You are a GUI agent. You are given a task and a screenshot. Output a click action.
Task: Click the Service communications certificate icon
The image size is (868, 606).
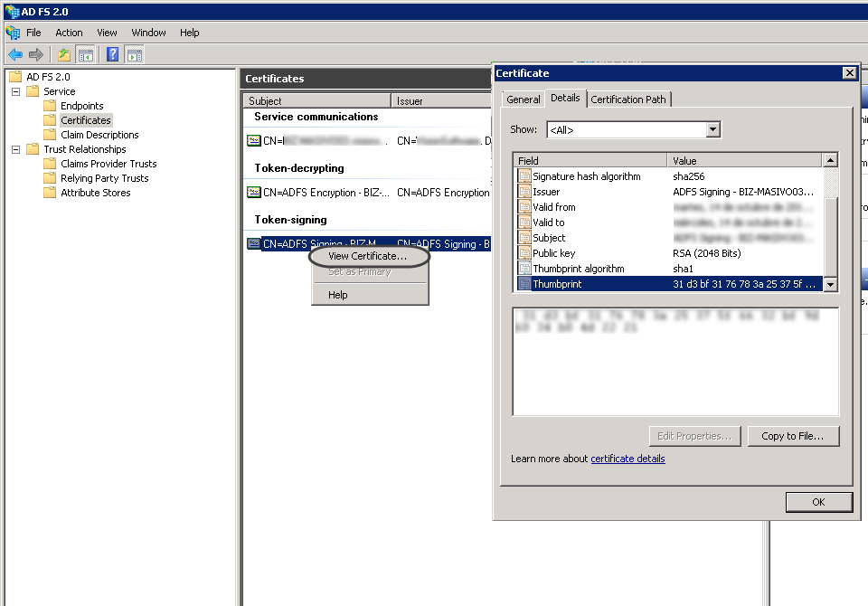pos(253,141)
